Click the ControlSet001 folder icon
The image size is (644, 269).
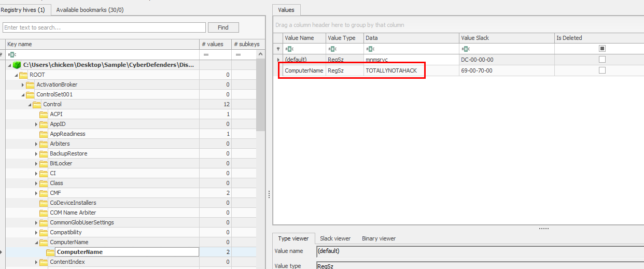coord(30,94)
